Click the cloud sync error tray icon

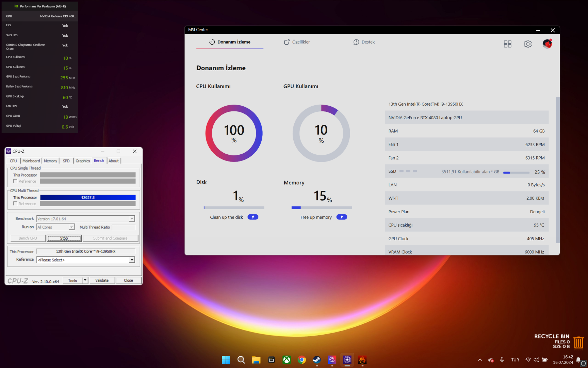[491, 360]
